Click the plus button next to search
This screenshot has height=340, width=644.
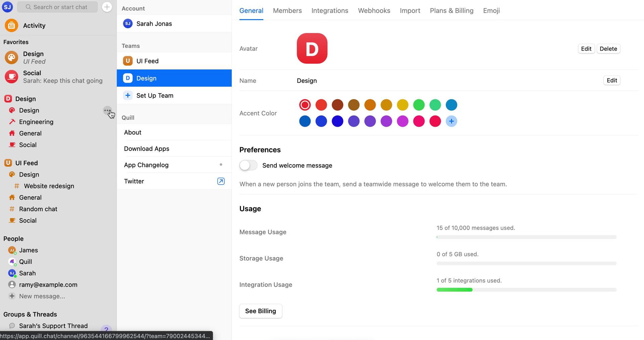tap(107, 7)
